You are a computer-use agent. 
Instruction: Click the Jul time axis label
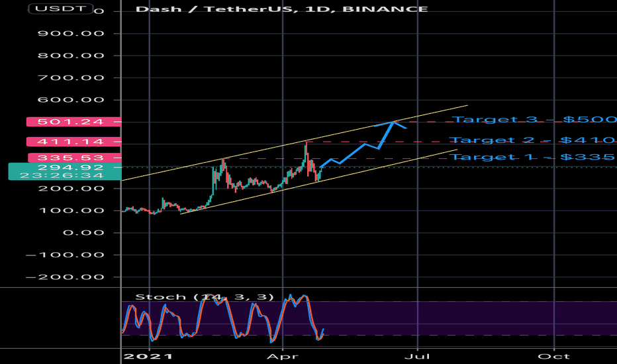pos(417,357)
